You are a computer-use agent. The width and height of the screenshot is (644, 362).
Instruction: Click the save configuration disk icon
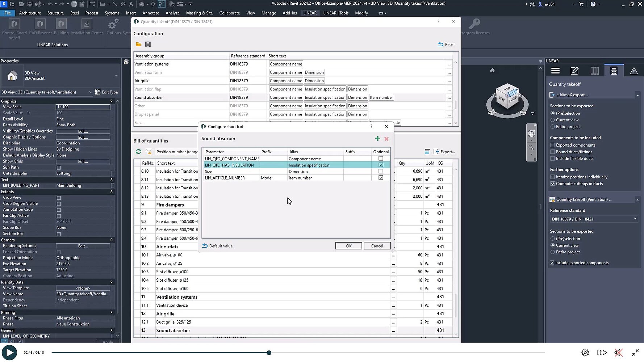148,44
